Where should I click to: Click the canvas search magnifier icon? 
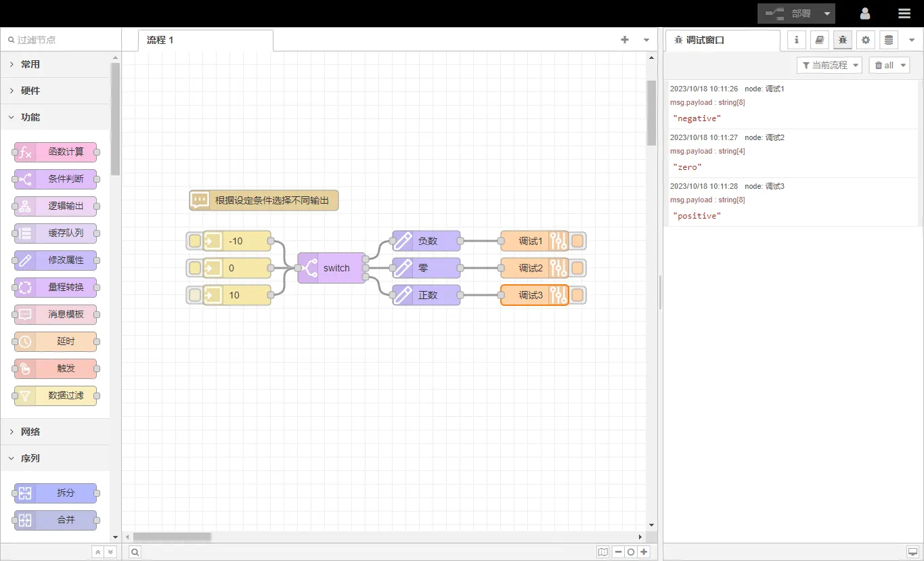tap(135, 552)
